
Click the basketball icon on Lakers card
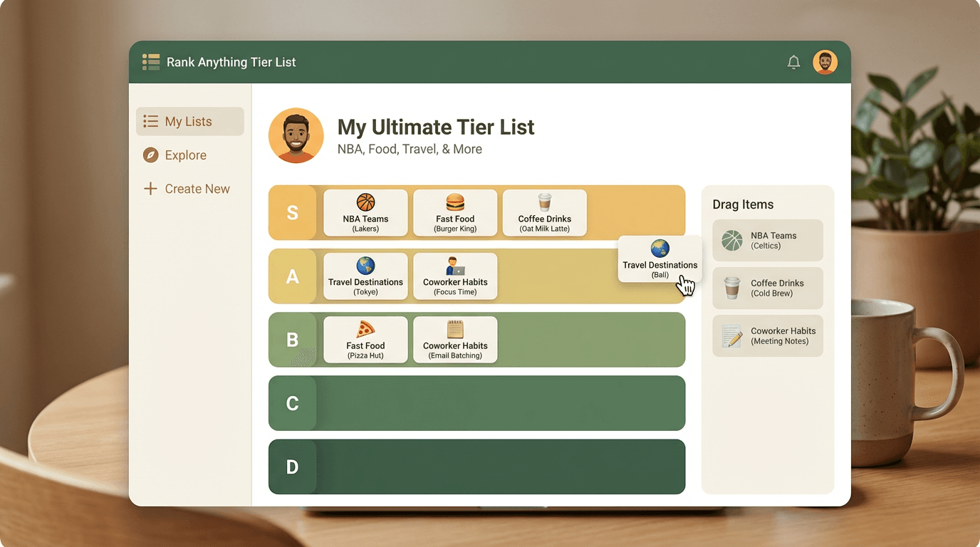365,202
